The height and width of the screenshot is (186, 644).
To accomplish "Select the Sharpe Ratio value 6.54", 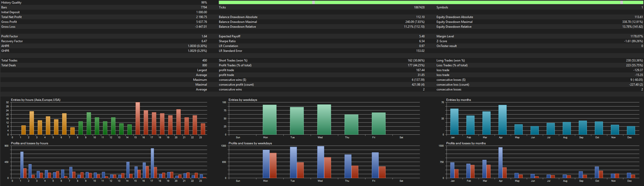I will [x=422, y=41].
